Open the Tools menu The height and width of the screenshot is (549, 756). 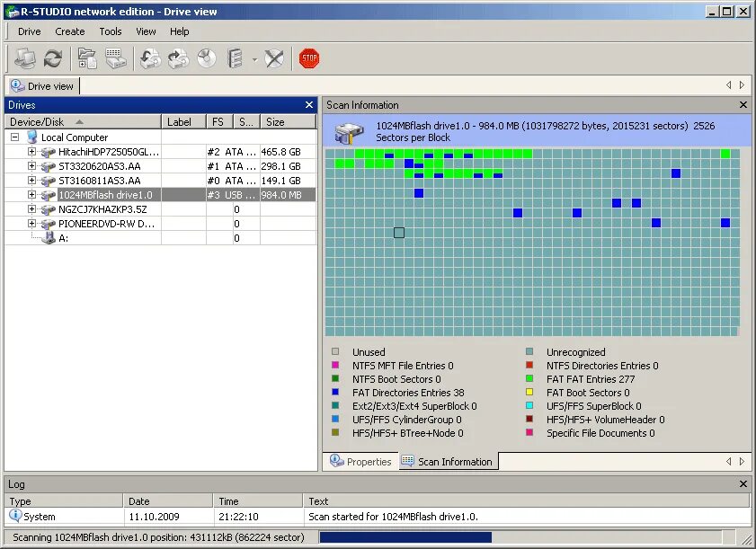(111, 31)
